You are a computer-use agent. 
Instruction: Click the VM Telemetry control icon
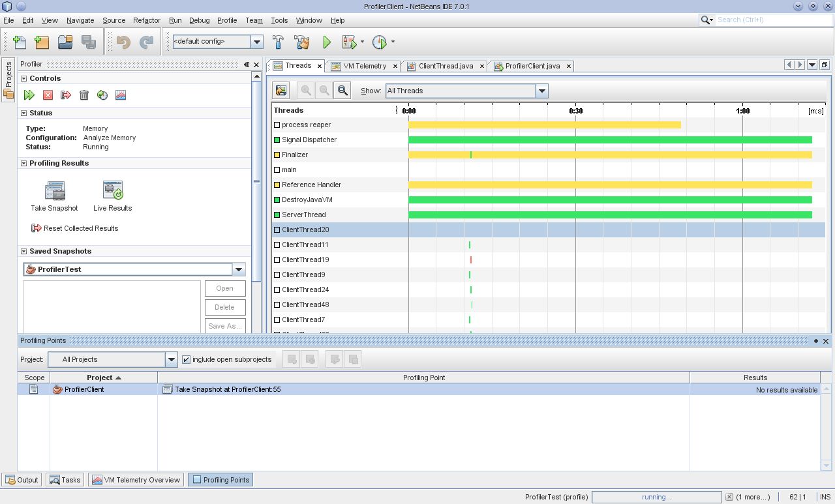point(121,95)
